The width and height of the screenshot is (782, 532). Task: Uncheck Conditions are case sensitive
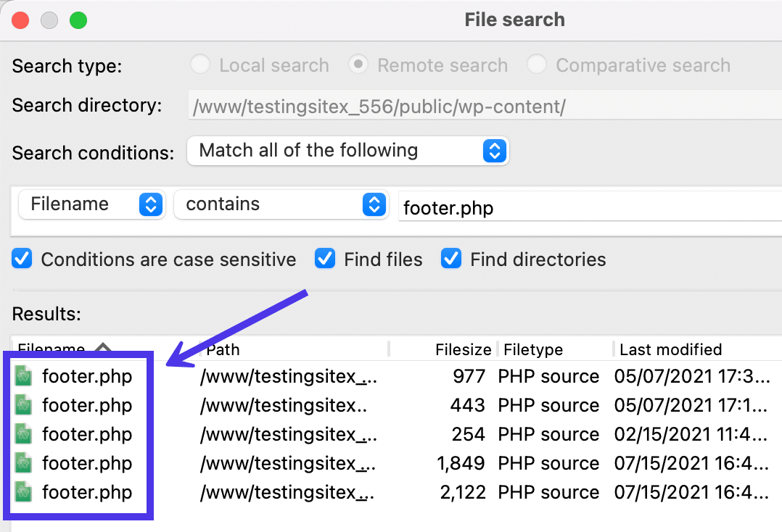coord(22,259)
